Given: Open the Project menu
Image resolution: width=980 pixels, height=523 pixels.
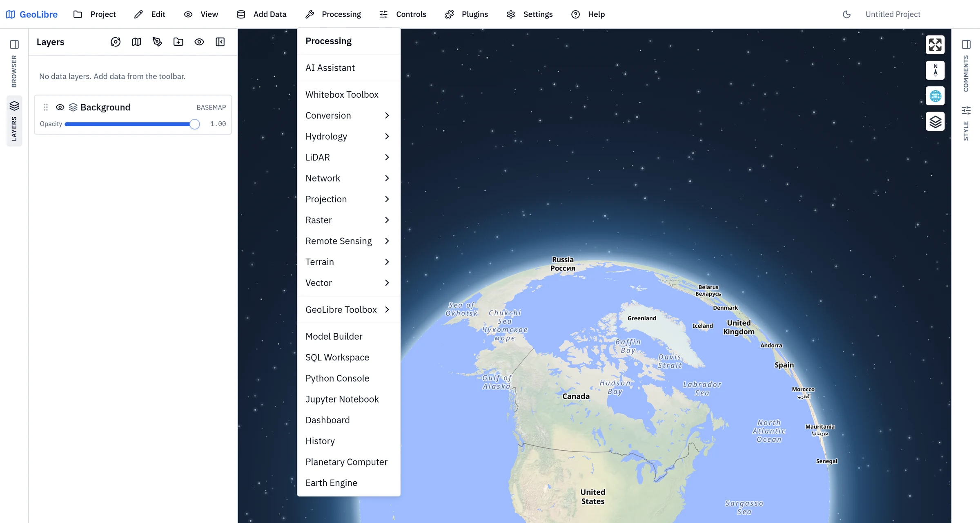Looking at the screenshot, I should point(95,14).
